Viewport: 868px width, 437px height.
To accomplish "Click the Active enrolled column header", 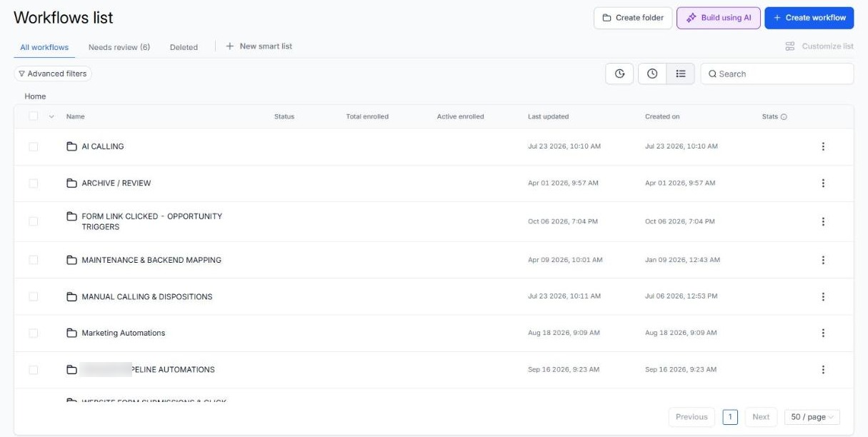I will (460, 116).
